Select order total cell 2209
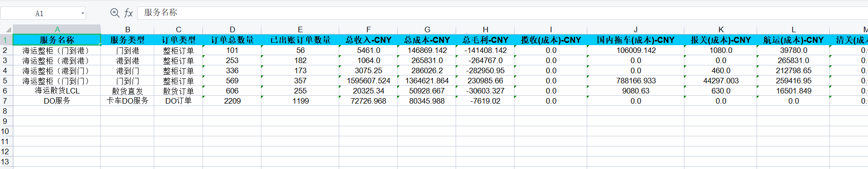868x169 pixels. click(x=232, y=101)
